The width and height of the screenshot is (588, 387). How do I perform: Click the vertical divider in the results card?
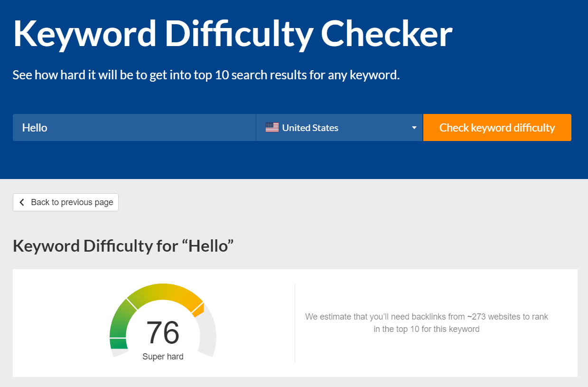(x=294, y=323)
